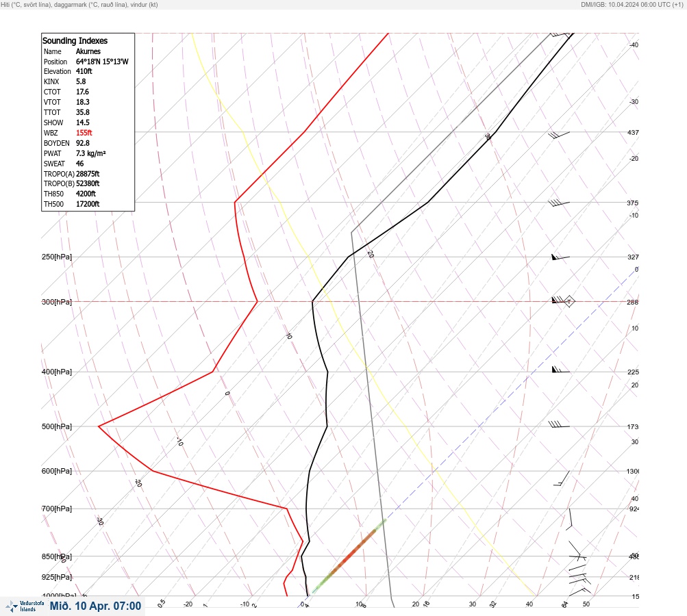This screenshot has height=616, width=687.
Task: Click the tropopause diamond marker at 300 hPa
Action: (569, 302)
